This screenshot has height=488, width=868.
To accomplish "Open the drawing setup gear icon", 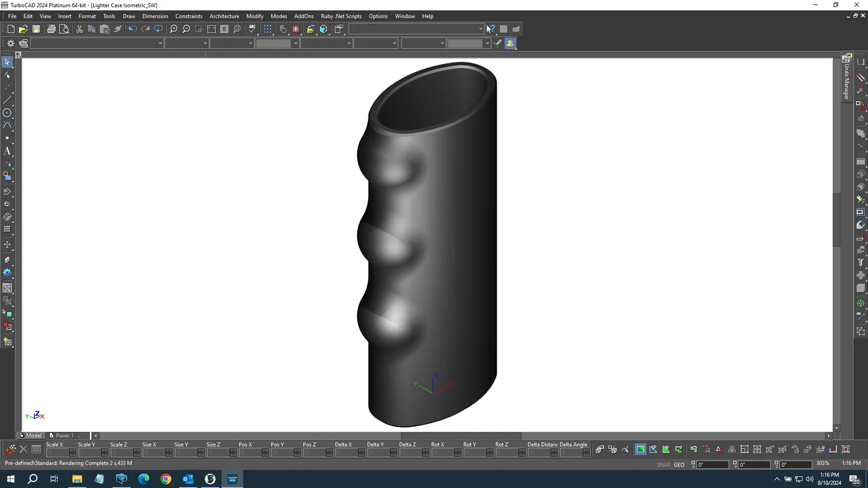I will [x=10, y=43].
